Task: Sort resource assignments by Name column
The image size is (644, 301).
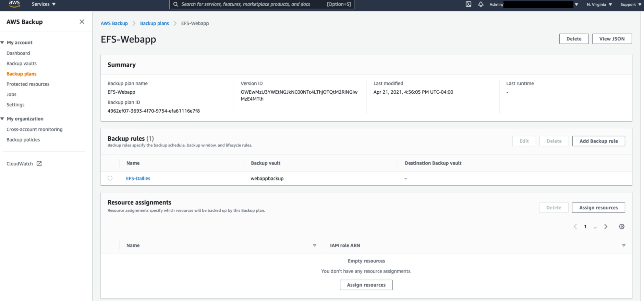Action: pos(314,245)
